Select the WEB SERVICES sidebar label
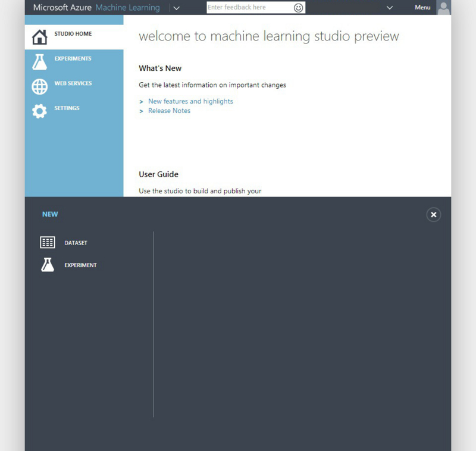The width and height of the screenshot is (476, 451). (73, 83)
